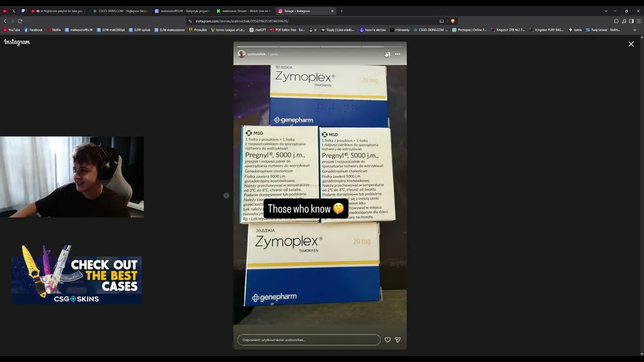Go forward to the next page

pyautogui.click(x=12, y=21)
